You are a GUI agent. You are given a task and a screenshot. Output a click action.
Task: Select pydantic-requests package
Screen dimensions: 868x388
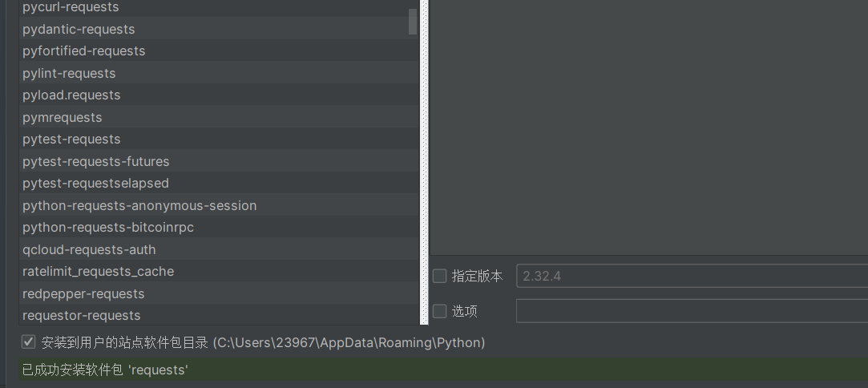point(219,29)
